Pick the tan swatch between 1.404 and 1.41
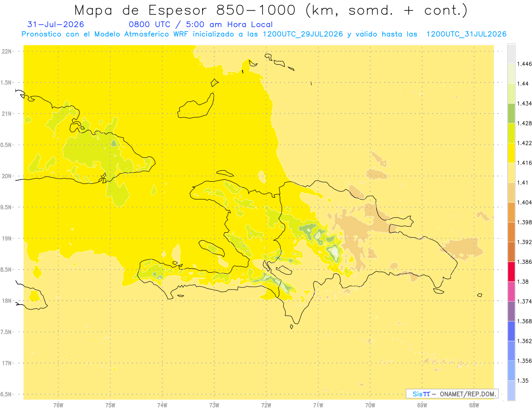532x411 pixels. point(511,192)
